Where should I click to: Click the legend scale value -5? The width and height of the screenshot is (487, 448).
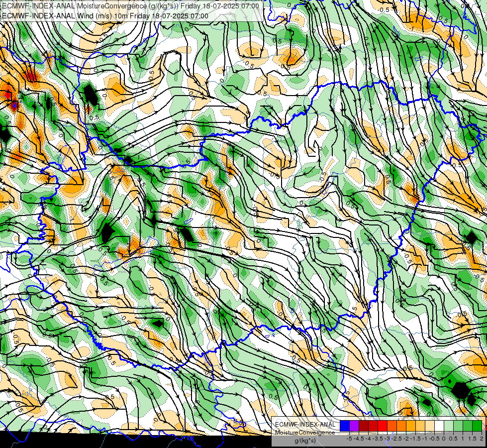pos(349,439)
